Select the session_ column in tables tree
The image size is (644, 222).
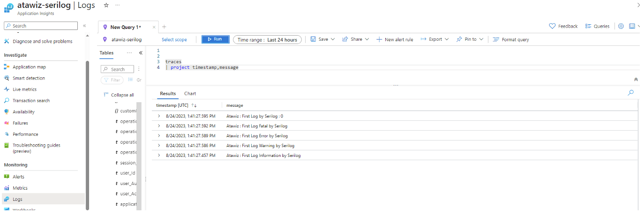[125, 163]
